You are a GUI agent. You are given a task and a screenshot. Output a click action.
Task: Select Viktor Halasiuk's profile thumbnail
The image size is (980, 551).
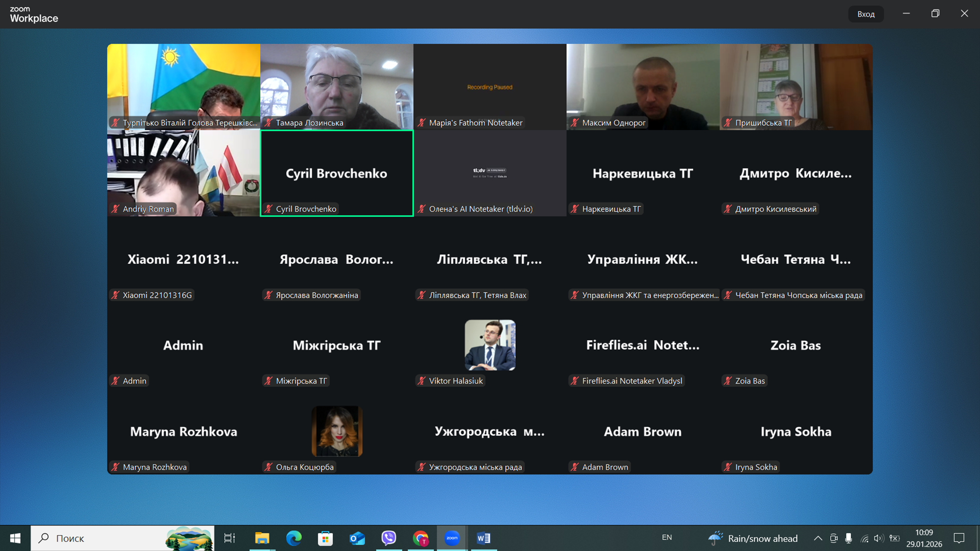click(490, 345)
